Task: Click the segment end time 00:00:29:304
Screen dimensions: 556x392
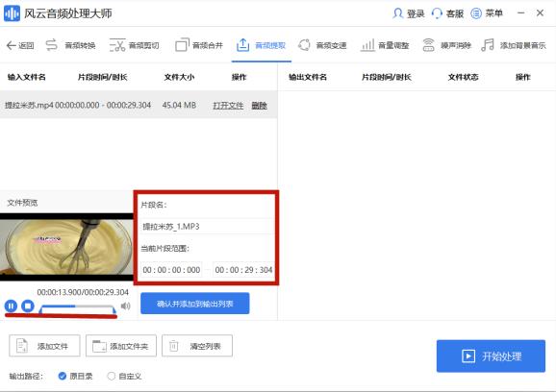Action: tap(243, 270)
